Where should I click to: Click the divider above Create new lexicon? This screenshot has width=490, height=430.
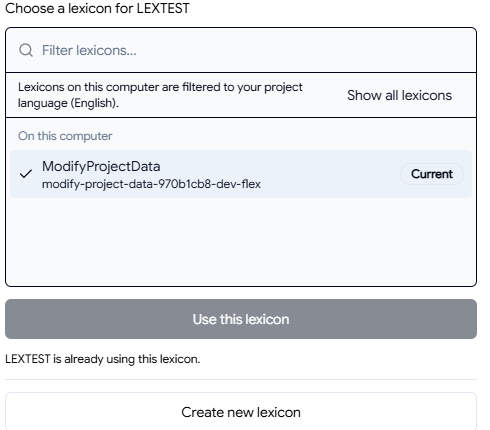coord(241,379)
